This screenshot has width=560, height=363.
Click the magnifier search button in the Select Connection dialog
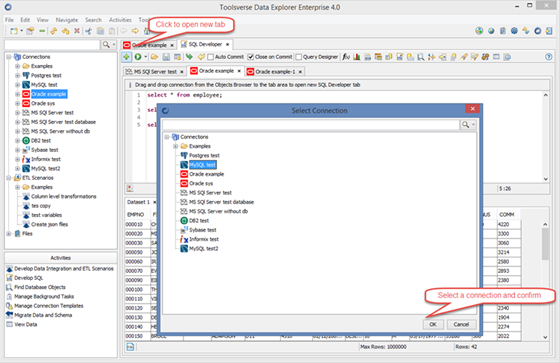(465, 124)
